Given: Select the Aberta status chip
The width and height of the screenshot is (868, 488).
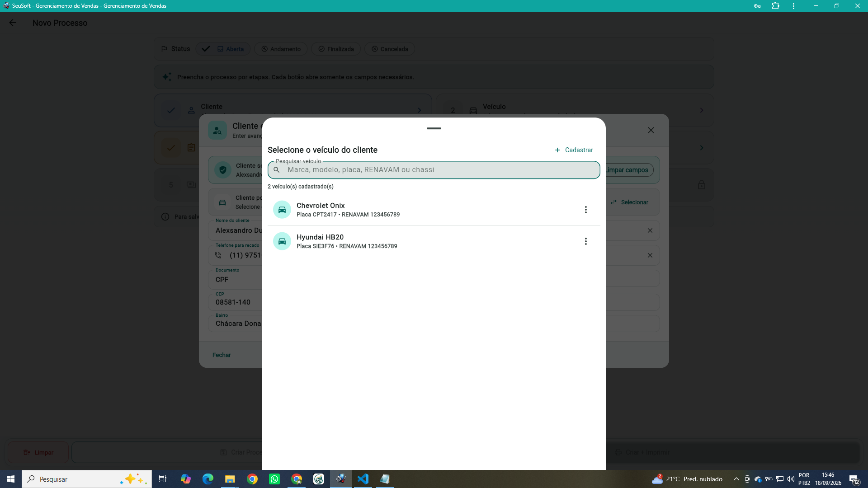Looking at the screenshot, I should coord(223,49).
